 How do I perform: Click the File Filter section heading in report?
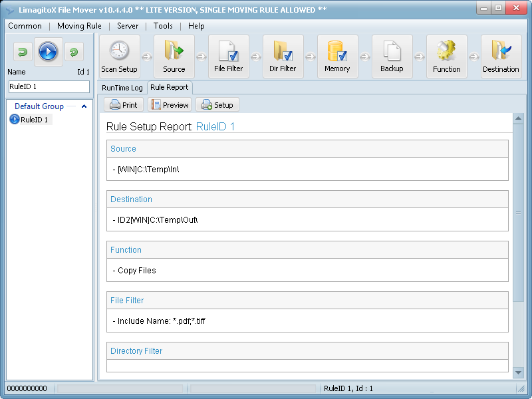tap(127, 301)
